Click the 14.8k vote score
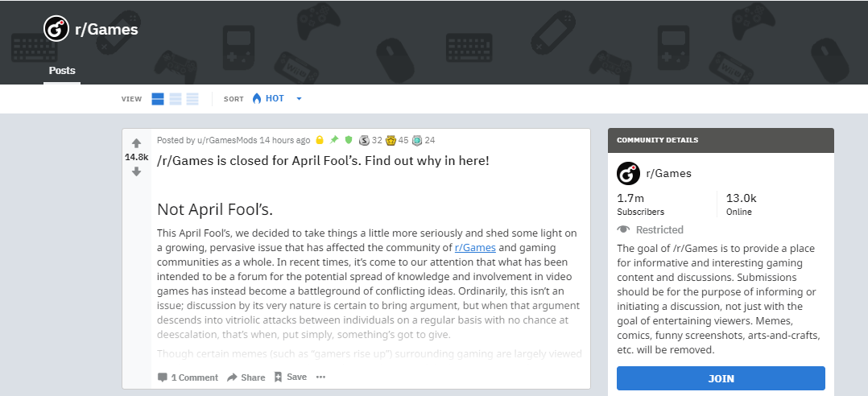Screen dimensions: 868x396 click(137, 157)
